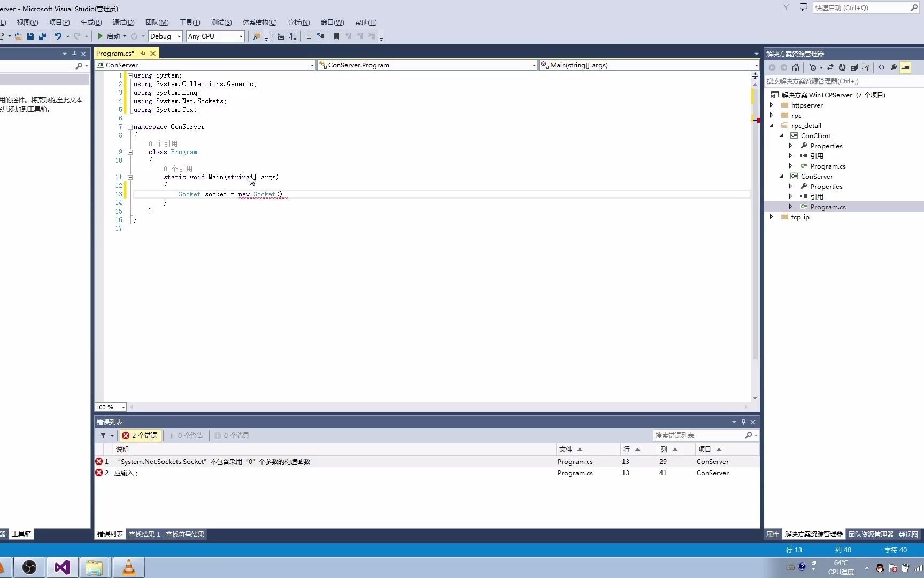Open the 工具(T) menu
The image size is (924, 578).
pos(190,22)
